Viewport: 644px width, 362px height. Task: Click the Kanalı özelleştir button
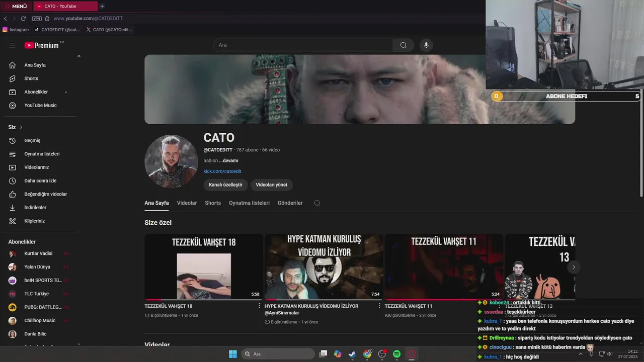pos(225,185)
